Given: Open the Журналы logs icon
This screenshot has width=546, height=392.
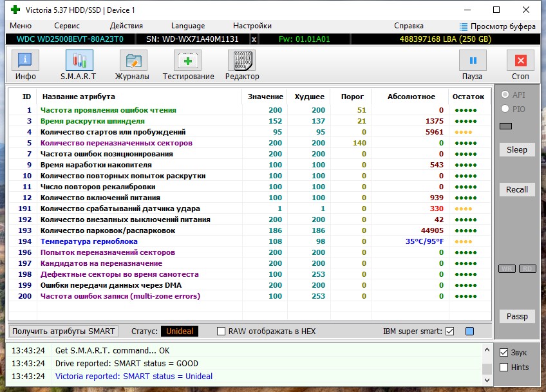Looking at the screenshot, I should tap(133, 61).
